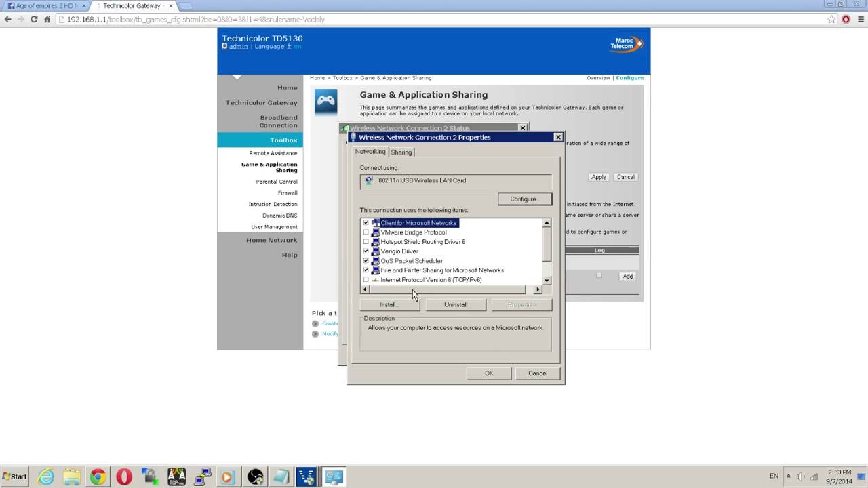The height and width of the screenshot is (488, 868).
Task: Click the QoS Packet Scheduler icon
Action: point(376,261)
